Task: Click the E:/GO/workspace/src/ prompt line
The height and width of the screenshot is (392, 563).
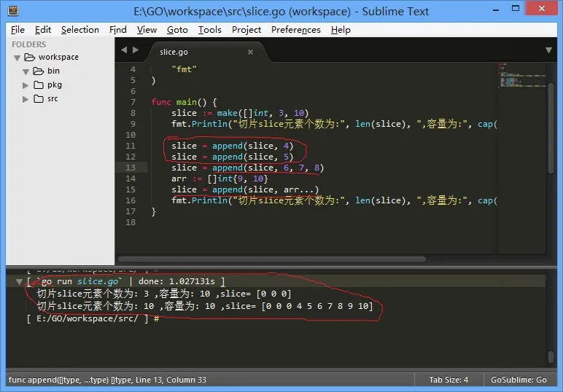Action: pos(93,318)
